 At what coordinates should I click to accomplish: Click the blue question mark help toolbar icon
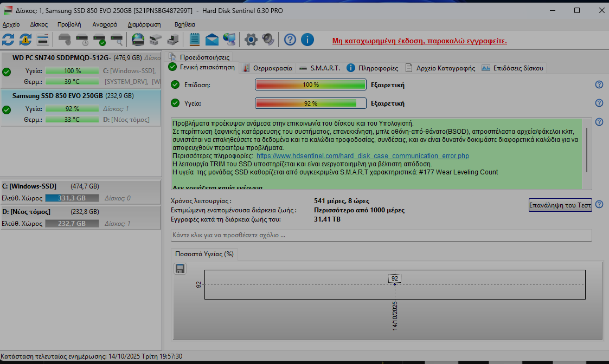[290, 40]
